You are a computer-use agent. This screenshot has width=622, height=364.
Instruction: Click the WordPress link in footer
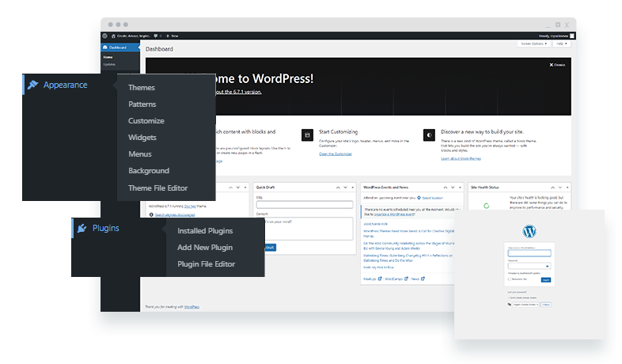[192, 307]
